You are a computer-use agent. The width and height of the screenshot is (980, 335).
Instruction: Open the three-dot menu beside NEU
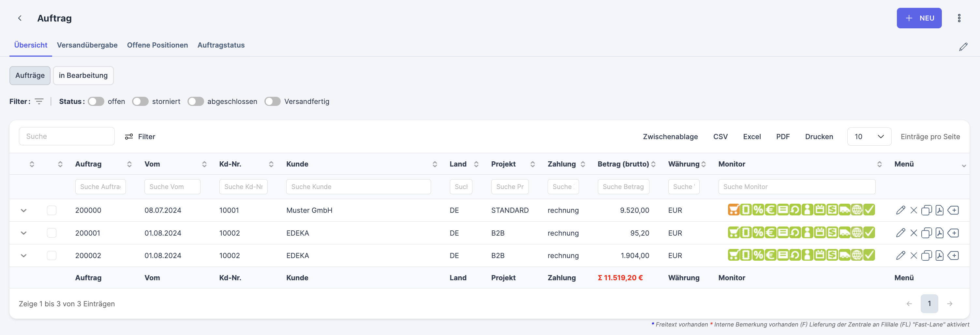click(x=959, y=18)
